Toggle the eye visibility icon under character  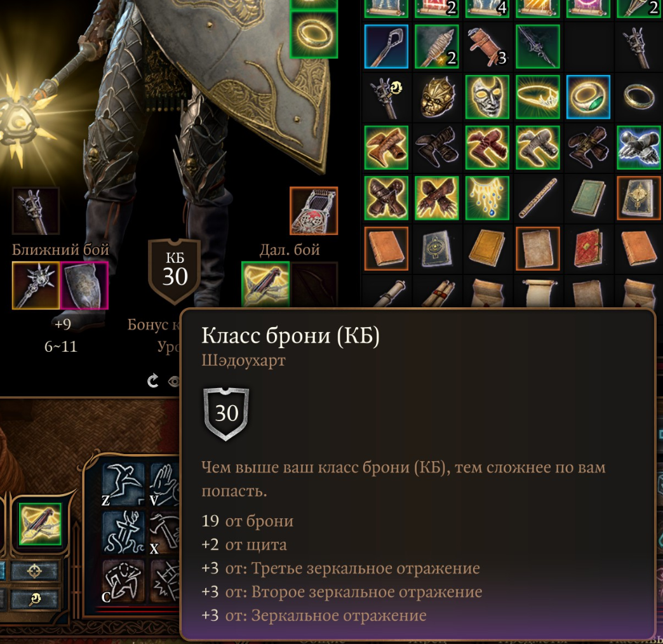pos(173,382)
